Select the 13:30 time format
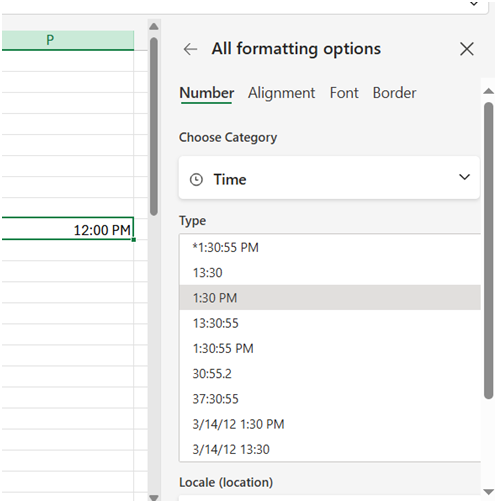 point(330,273)
